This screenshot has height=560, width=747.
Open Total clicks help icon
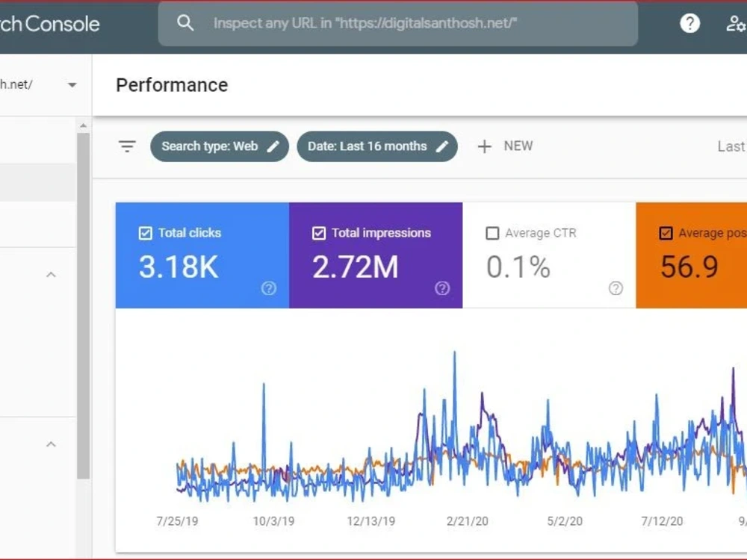click(x=269, y=288)
